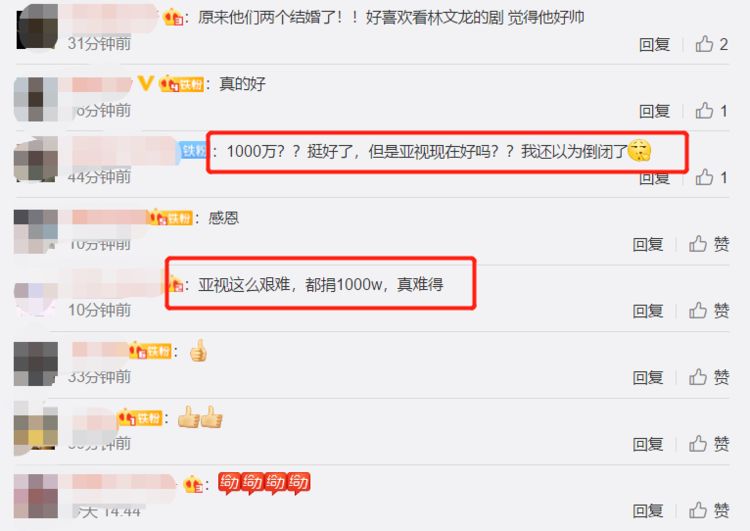Like the single thumbs-up emoji comment

click(709, 377)
